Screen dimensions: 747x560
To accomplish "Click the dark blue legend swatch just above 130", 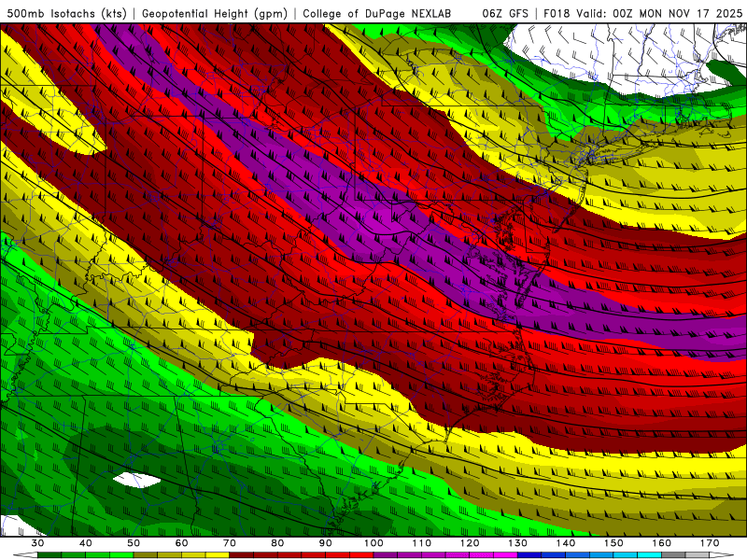I will (529, 555).
